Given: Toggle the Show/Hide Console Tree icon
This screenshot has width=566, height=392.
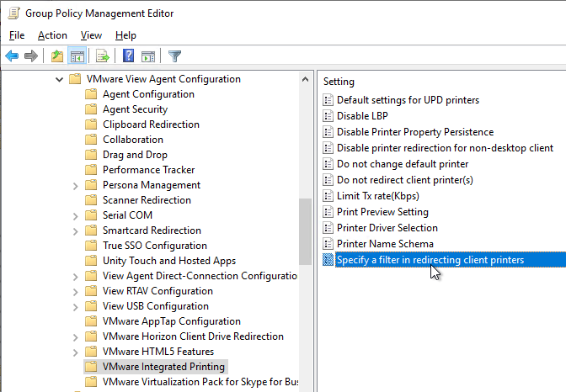Looking at the screenshot, I should 77,56.
